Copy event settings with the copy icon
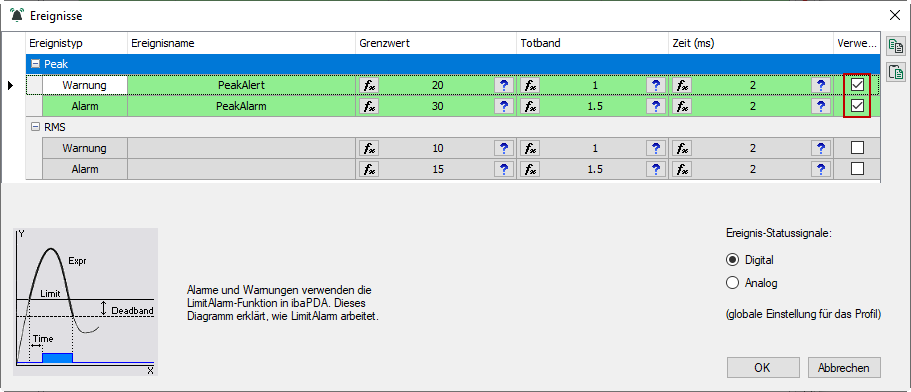Viewport: 911px width, 392px height. pos(896,46)
